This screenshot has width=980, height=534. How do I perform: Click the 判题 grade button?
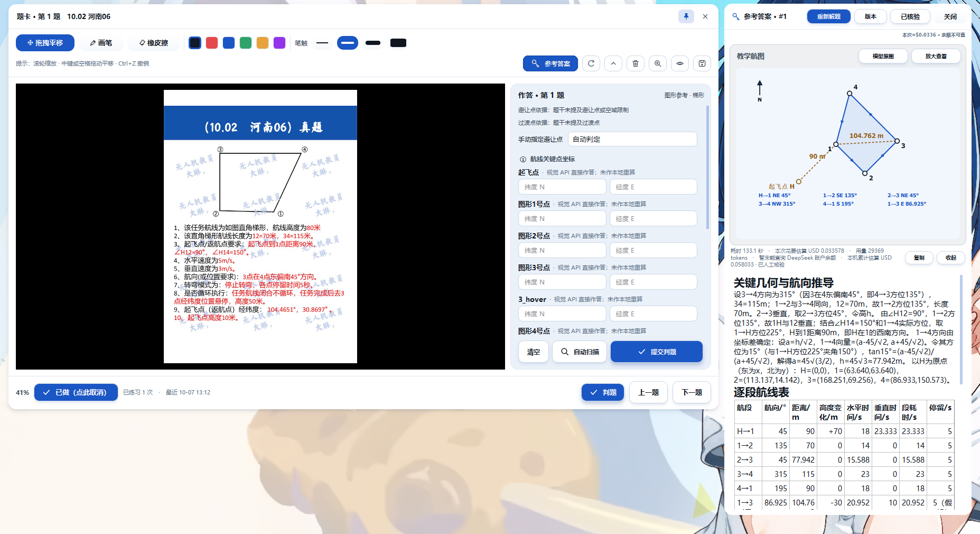(x=603, y=392)
